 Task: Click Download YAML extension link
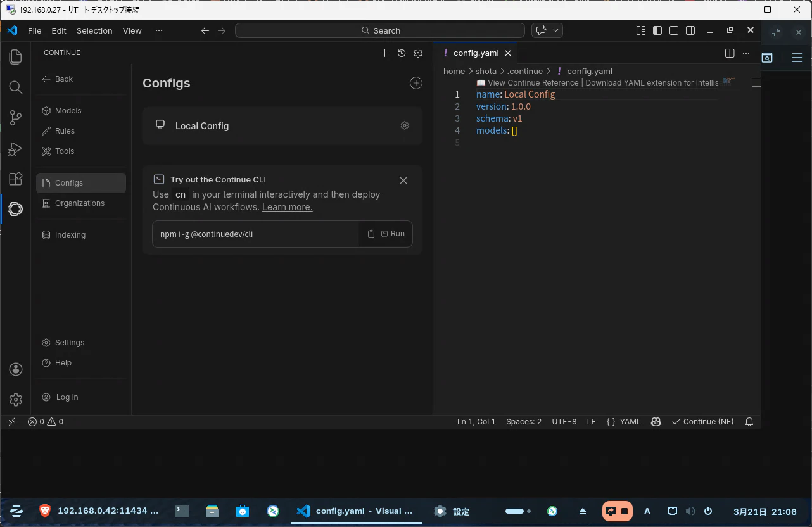click(x=652, y=83)
